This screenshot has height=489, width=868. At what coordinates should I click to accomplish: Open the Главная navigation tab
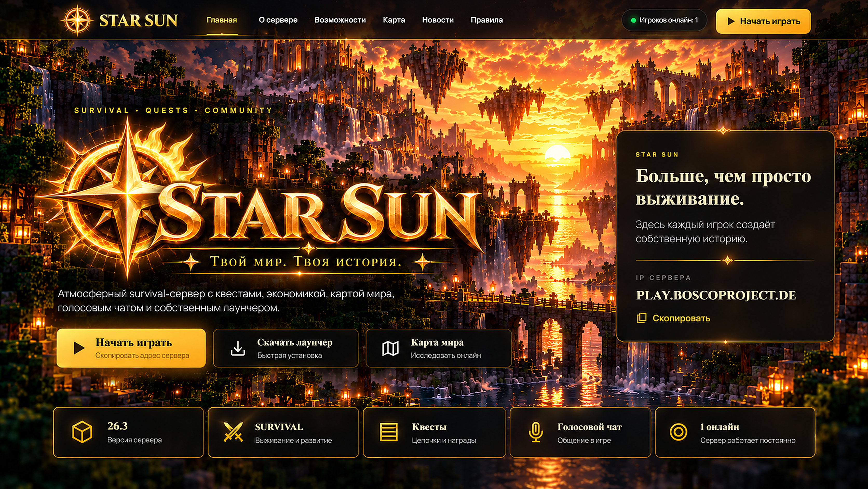(222, 20)
